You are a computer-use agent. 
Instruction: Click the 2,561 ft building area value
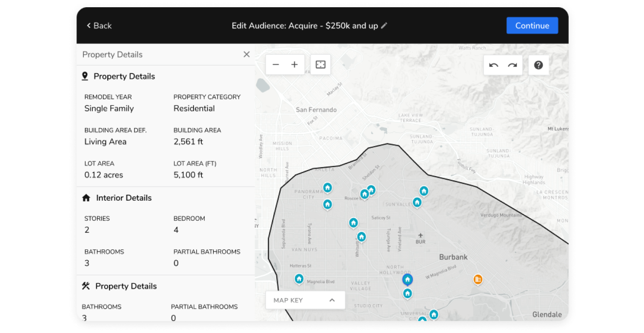(188, 142)
